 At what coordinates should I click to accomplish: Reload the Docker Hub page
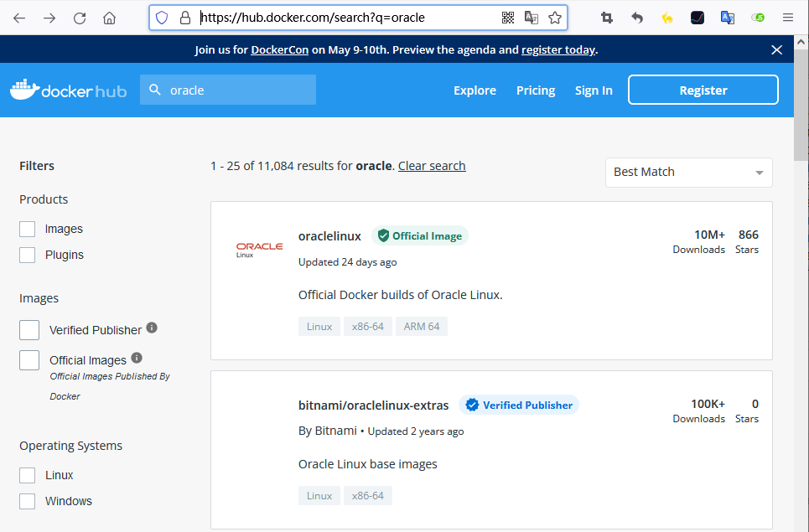80,18
